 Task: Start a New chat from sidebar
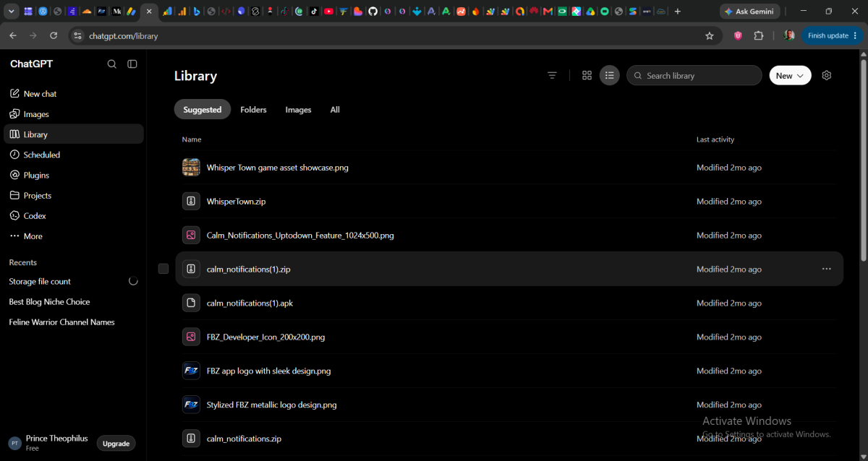pyautogui.click(x=73, y=94)
